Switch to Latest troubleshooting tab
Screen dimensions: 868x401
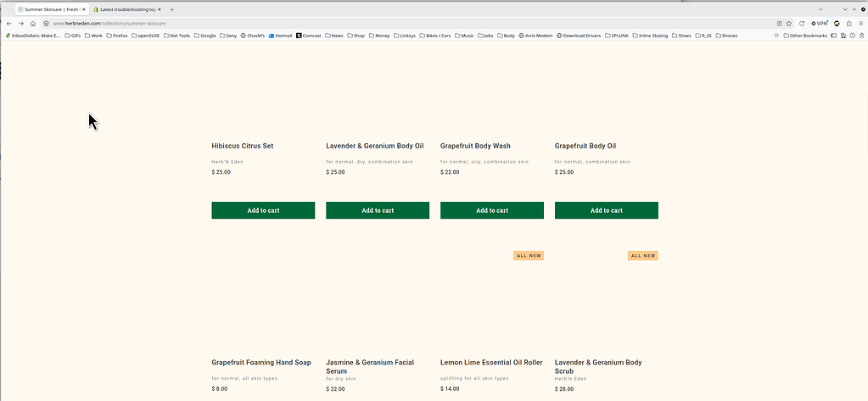click(x=127, y=9)
